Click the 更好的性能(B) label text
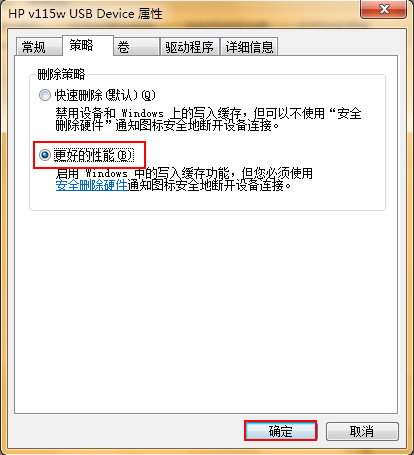 [94, 155]
